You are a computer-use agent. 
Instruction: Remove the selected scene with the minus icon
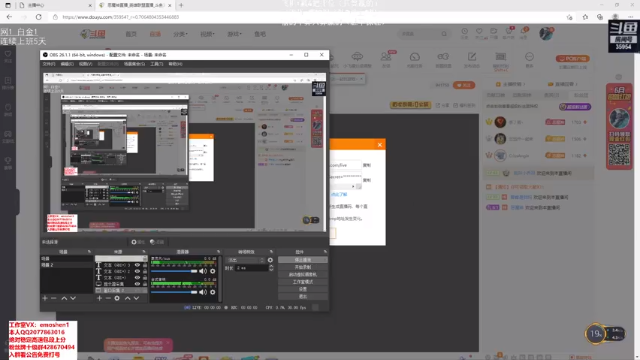pyautogui.click(x=53, y=298)
